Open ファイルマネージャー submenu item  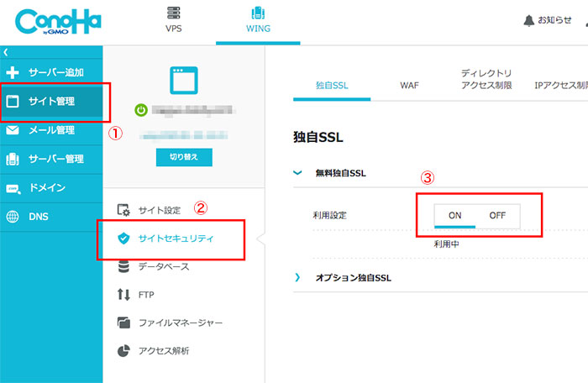[181, 323]
